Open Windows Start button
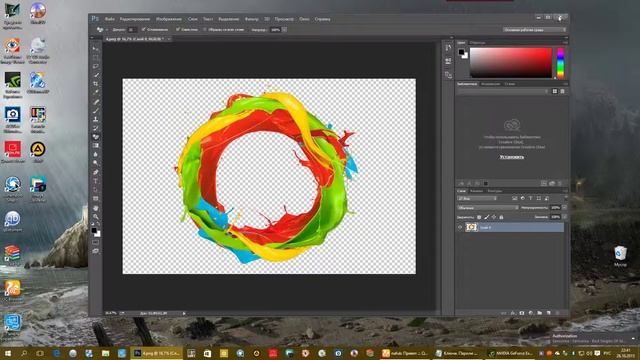This screenshot has width=640, height=360. 8,353
